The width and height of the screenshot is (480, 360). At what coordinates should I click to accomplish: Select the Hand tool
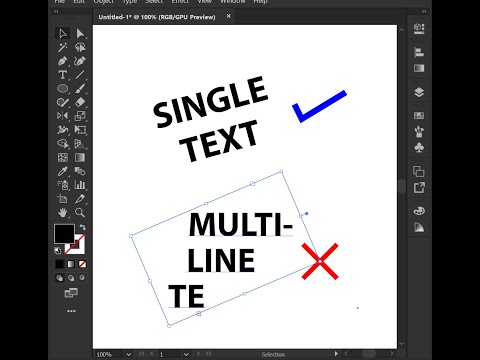coord(63,213)
